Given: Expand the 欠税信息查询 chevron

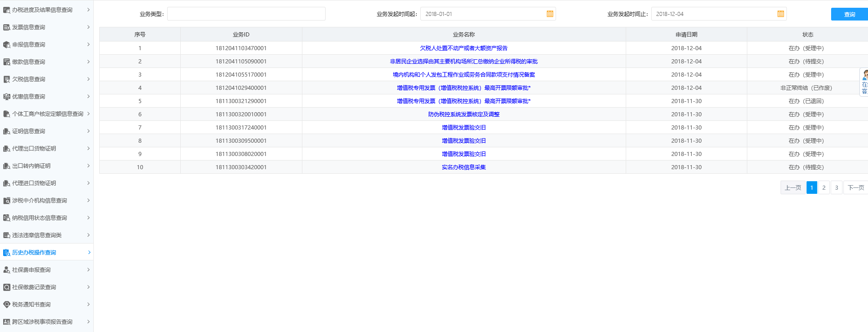Looking at the screenshot, I should pos(88,79).
